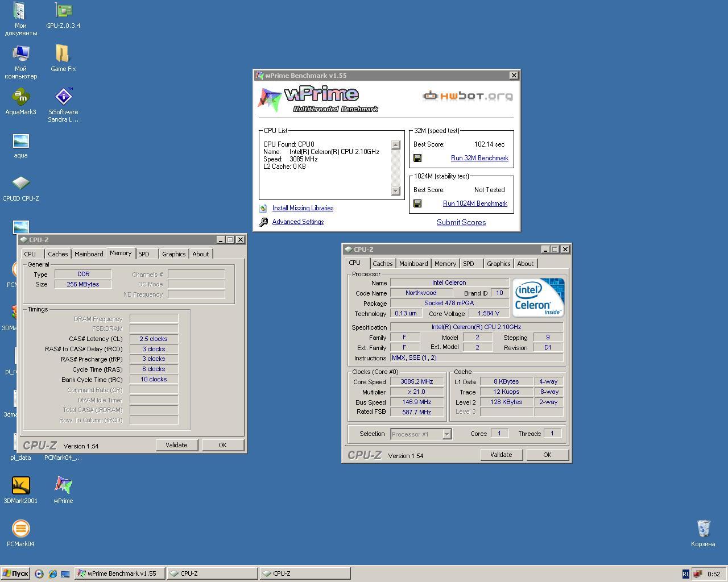This screenshot has width=728, height=582.
Task: Click the Specification Intel Celeron 2.10GHz field
Action: 477,327
